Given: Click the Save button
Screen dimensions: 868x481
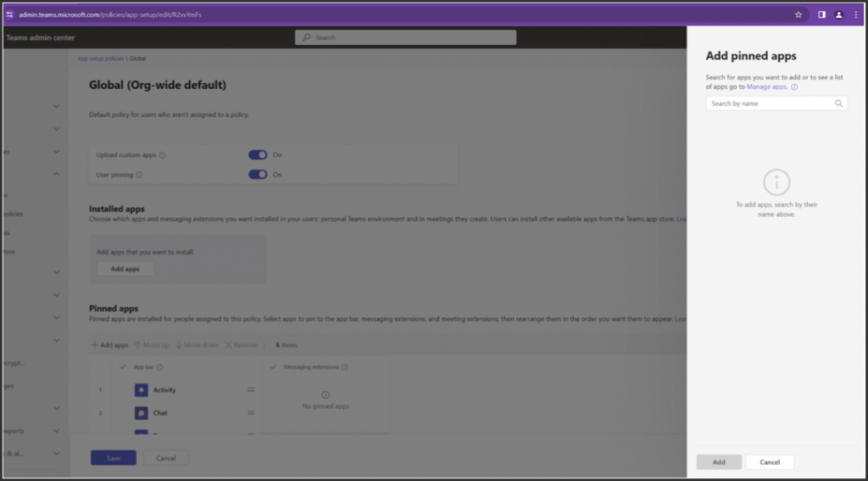Looking at the screenshot, I should (x=114, y=458).
